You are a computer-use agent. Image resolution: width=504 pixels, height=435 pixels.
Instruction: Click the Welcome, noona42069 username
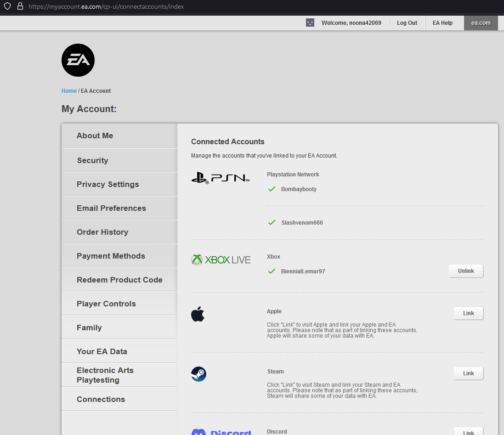point(351,23)
